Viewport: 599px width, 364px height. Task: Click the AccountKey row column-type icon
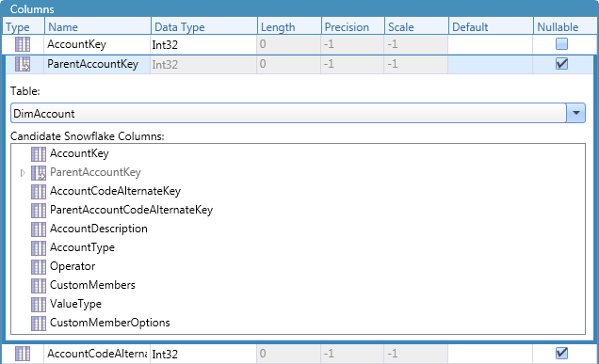(x=23, y=44)
